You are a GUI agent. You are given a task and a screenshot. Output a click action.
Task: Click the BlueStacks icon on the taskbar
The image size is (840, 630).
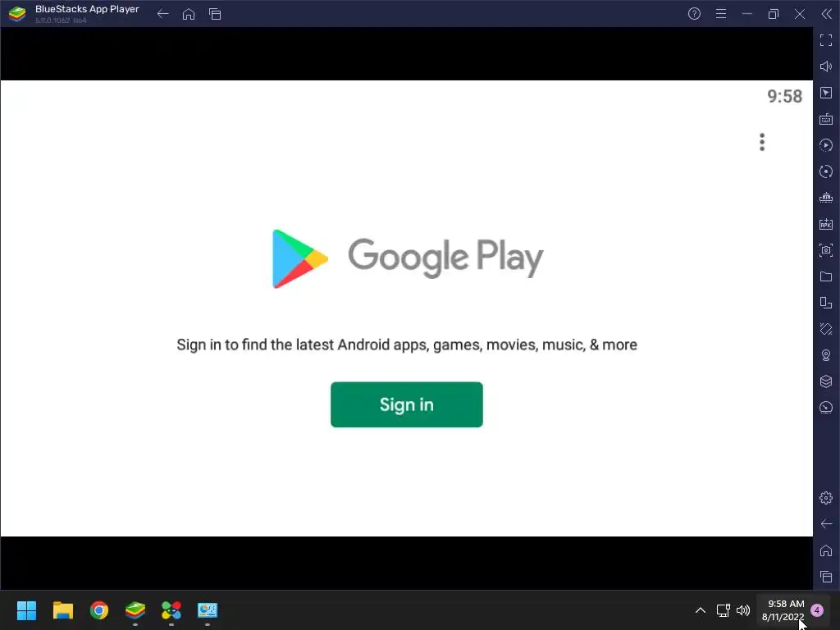(x=135, y=610)
